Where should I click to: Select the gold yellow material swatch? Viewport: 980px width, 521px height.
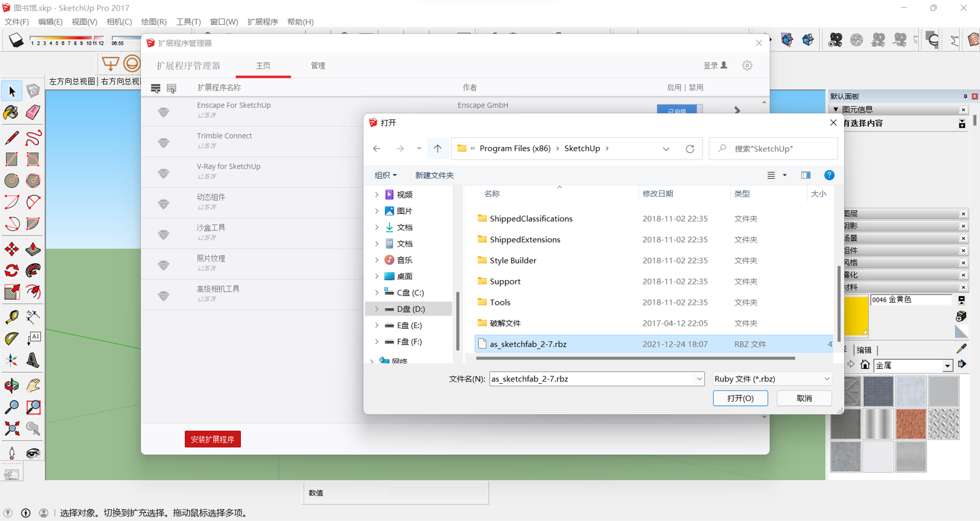pos(855,315)
